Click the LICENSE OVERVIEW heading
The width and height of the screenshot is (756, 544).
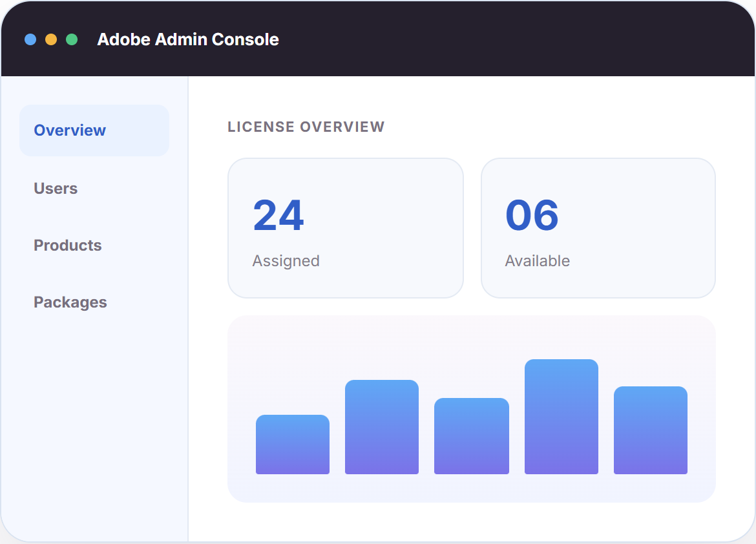(x=306, y=127)
